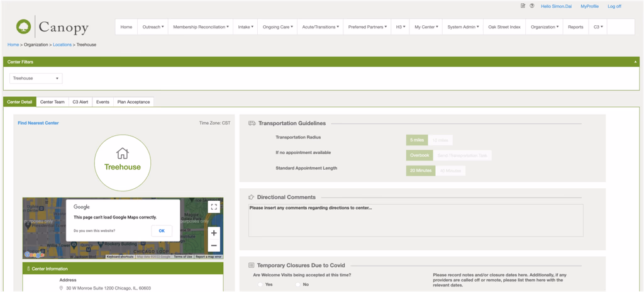Click the Center Information header icon
Image resolution: width=644 pixels, height=292 pixels.
click(x=28, y=269)
